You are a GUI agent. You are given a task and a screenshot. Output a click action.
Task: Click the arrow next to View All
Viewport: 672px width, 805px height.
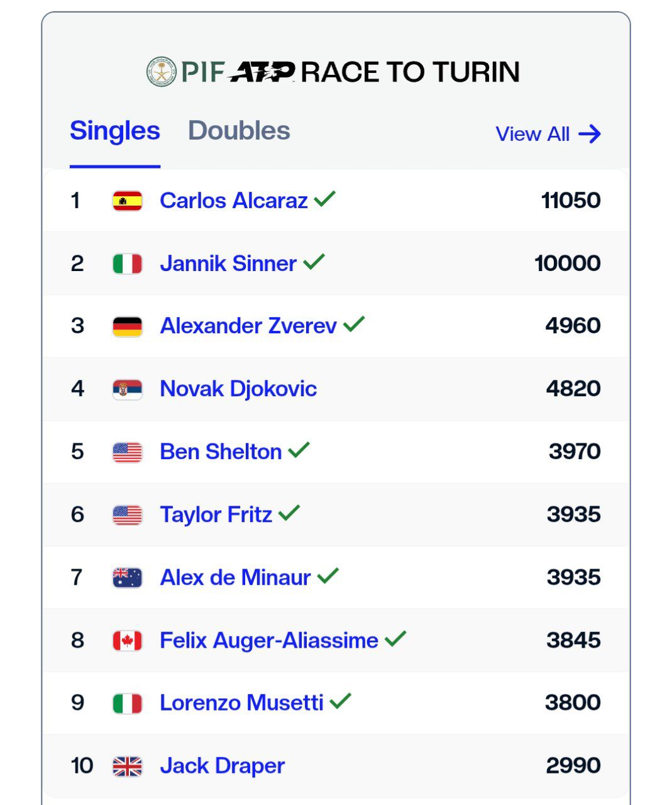(590, 134)
